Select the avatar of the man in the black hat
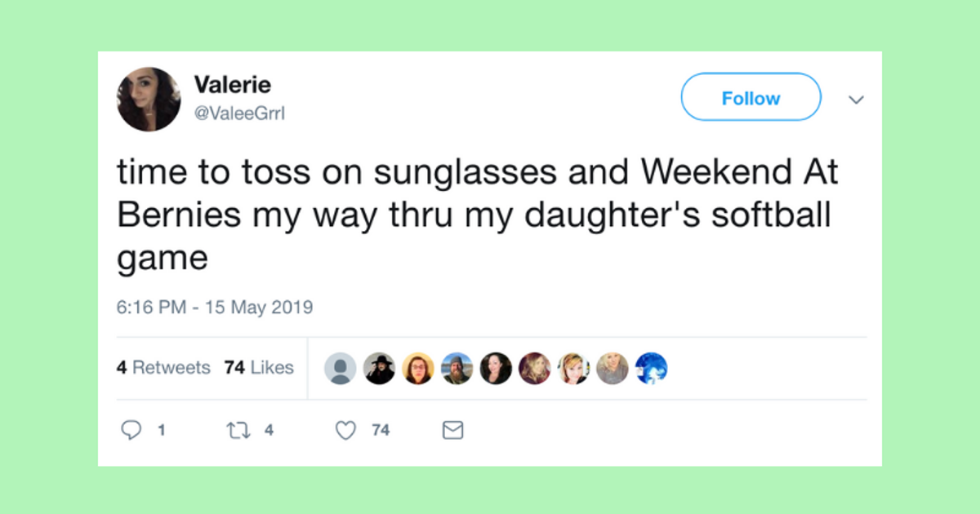 (380, 368)
